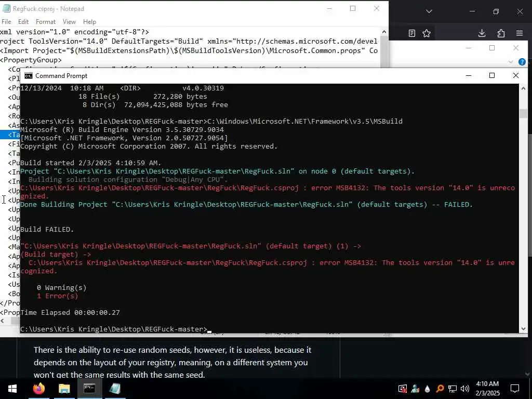Click "0 Warning(s)" line in Command Prompt
The width and height of the screenshot is (532, 399).
[61, 288]
